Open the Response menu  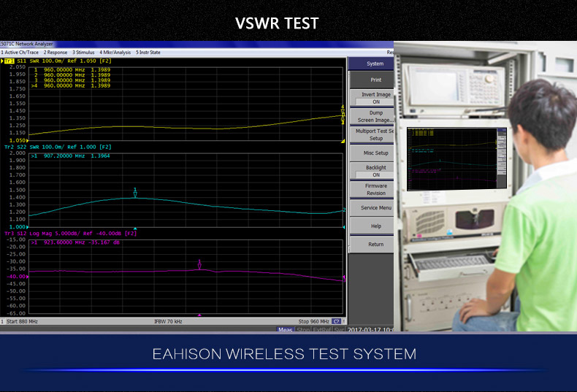click(56, 53)
